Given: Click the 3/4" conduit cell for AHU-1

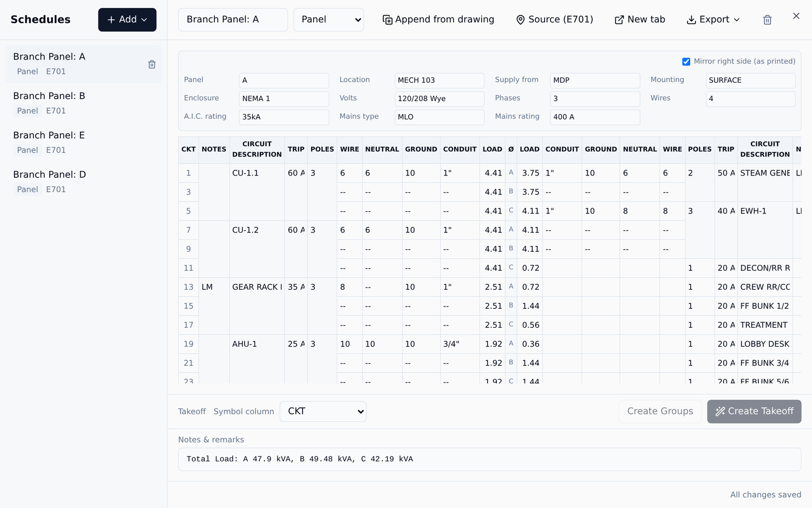Looking at the screenshot, I should (459, 344).
